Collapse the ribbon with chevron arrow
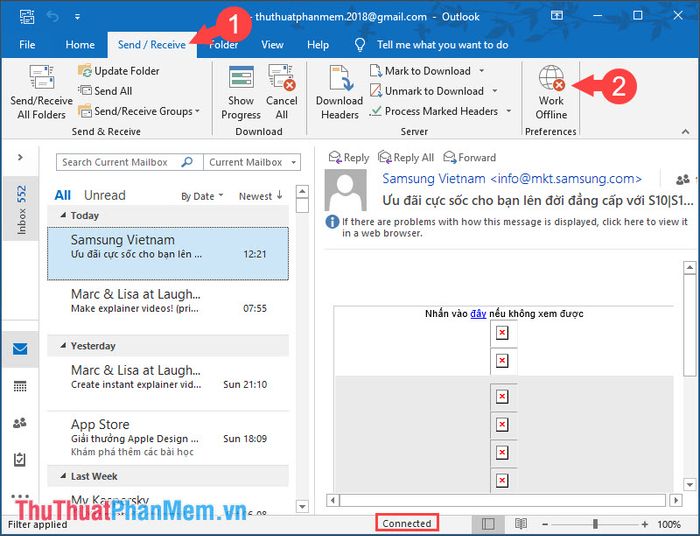Viewport: 700px width, 536px height. (x=685, y=132)
